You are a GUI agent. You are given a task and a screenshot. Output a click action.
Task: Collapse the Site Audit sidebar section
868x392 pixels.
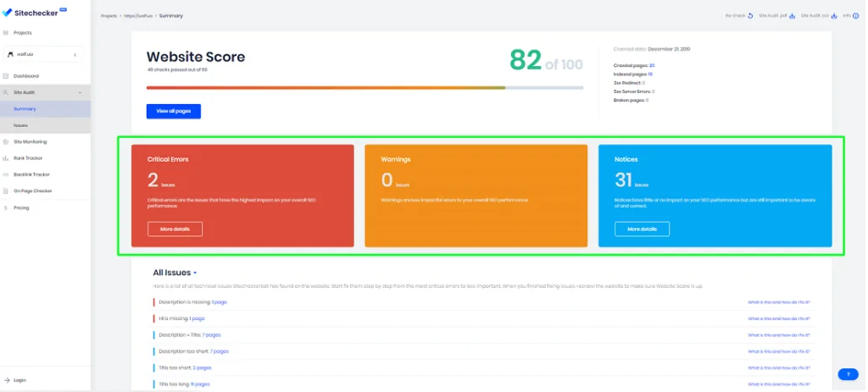[79, 92]
